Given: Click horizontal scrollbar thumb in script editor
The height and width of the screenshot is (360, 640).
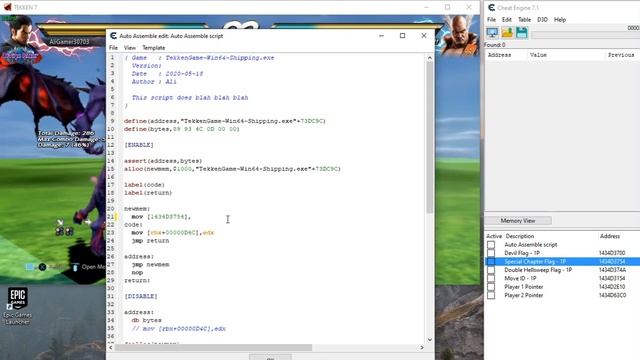Looking at the screenshot, I should [x=213, y=348].
